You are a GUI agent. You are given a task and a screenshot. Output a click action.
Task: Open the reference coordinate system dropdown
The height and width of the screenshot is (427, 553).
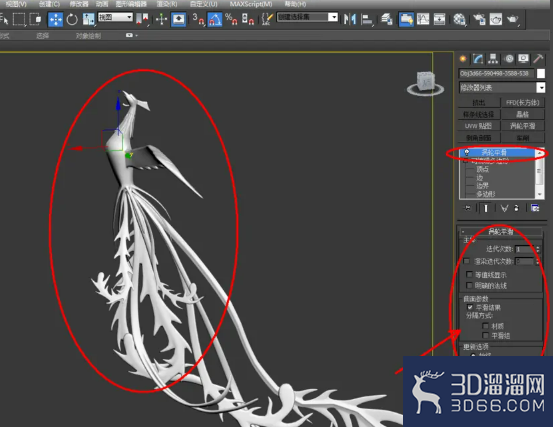[115, 17]
